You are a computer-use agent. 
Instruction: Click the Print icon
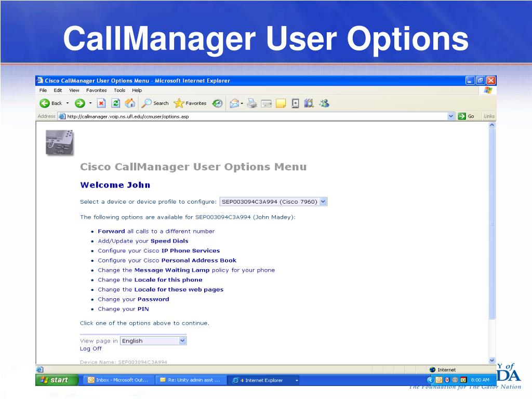pos(252,103)
